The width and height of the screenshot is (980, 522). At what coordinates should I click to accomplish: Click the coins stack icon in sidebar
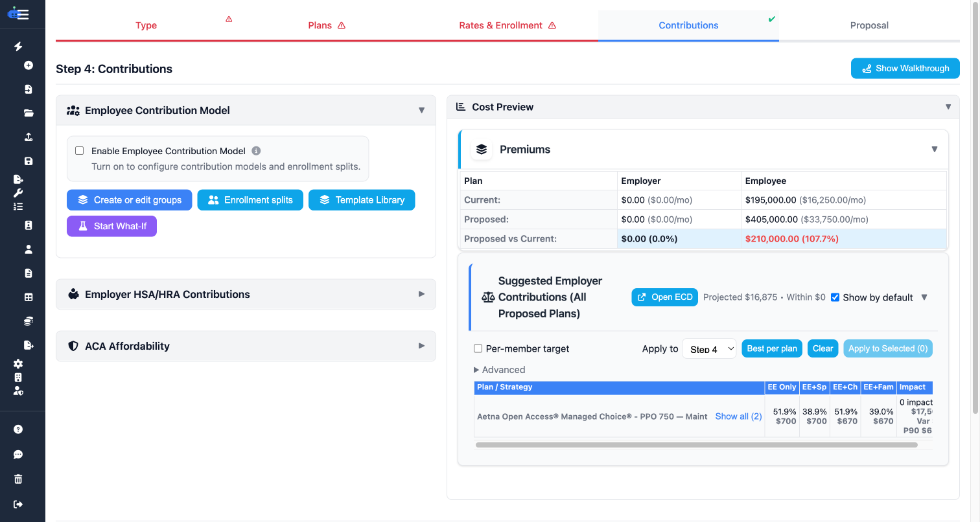click(x=29, y=321)
